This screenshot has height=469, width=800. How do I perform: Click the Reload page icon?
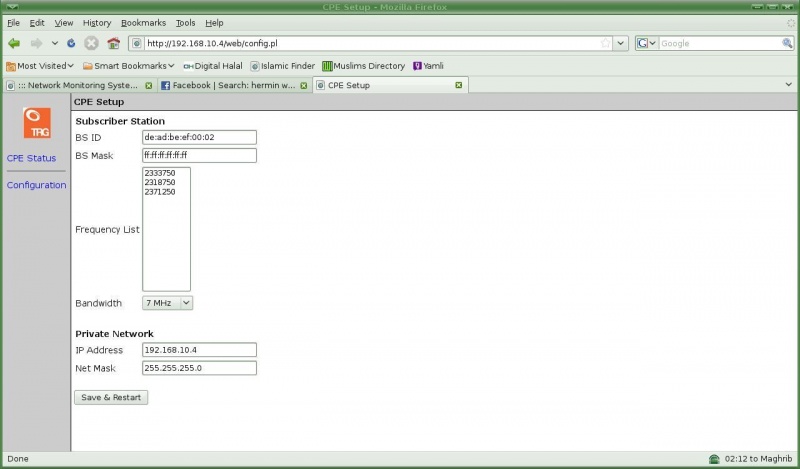pyautogui.click(x=71, y=44)
